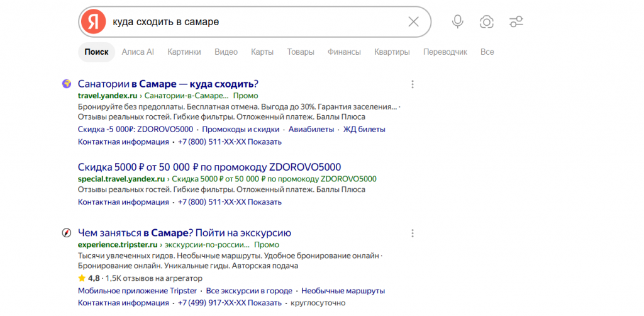
Task: Click the экскурсии-по-россии breadcrumb path
Action: (x=208, y=245)
